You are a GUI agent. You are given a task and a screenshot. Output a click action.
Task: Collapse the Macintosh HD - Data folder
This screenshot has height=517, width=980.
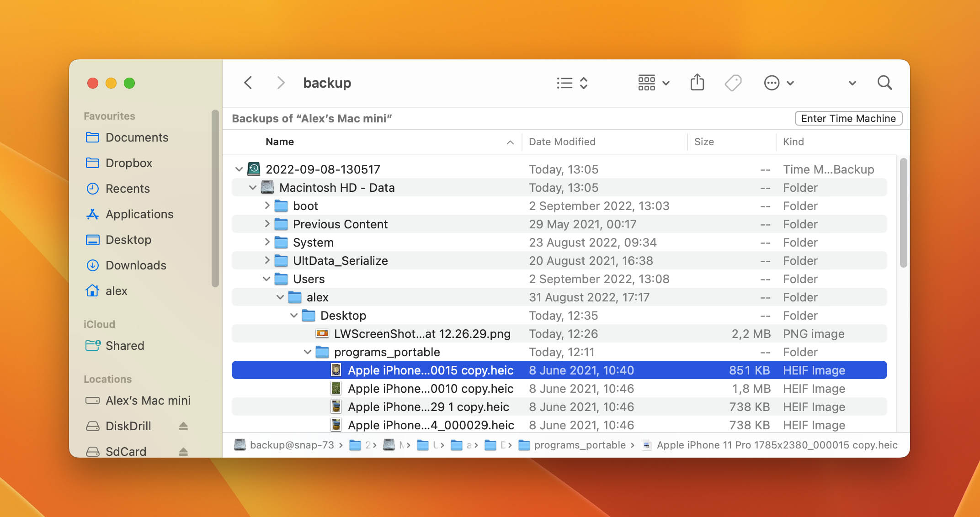253,188
